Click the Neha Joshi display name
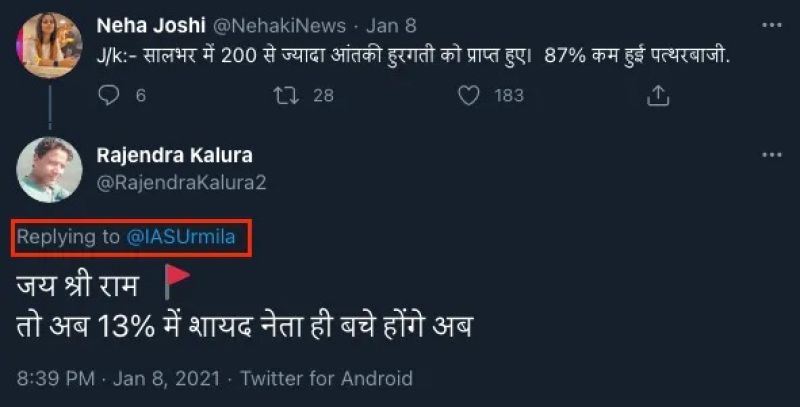Image resolution: width=800 pixels, height=407 pixels. (143, 24)
